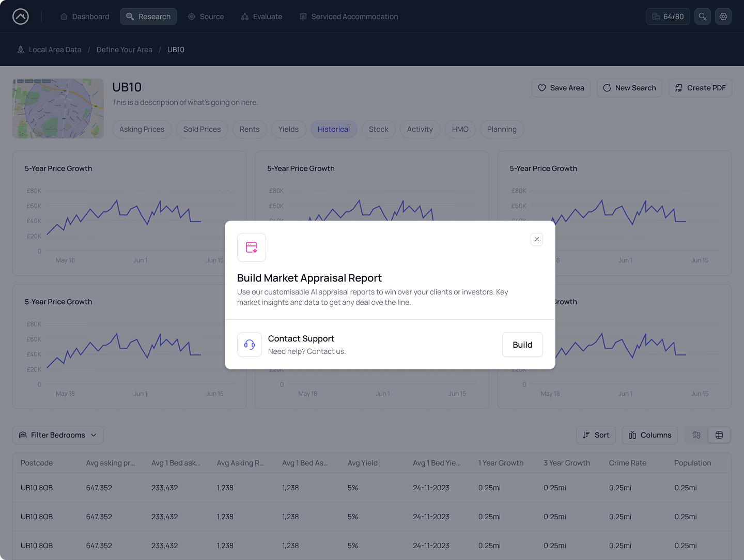This screenshot has width=744, height=560.
Task: Select the HMO tab
Action: 460,129
